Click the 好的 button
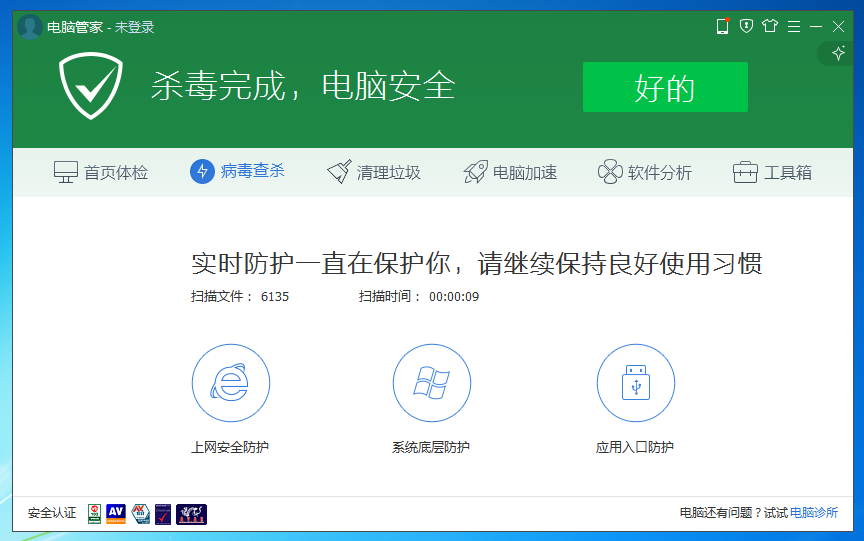 tap(665, 87)
